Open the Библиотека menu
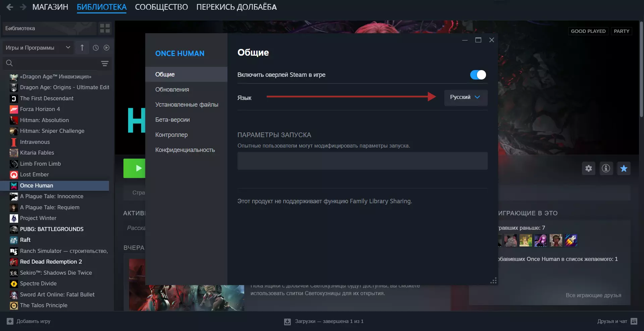 (102, 7)
